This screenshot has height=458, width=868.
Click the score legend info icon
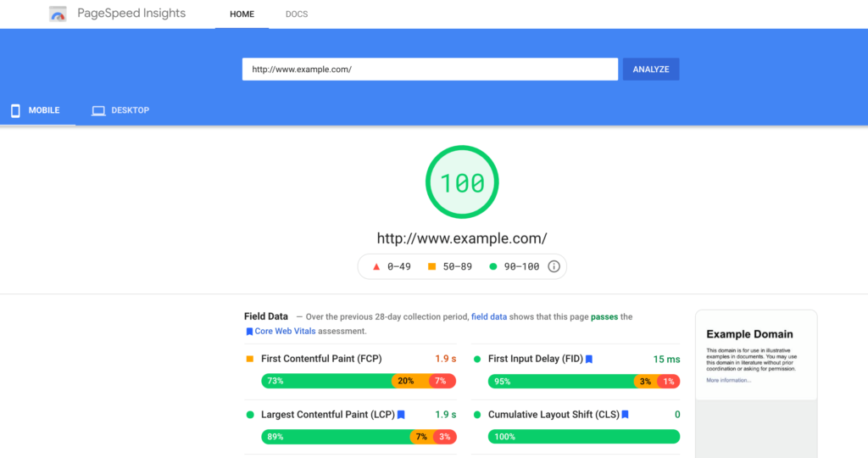coord(554,266)
